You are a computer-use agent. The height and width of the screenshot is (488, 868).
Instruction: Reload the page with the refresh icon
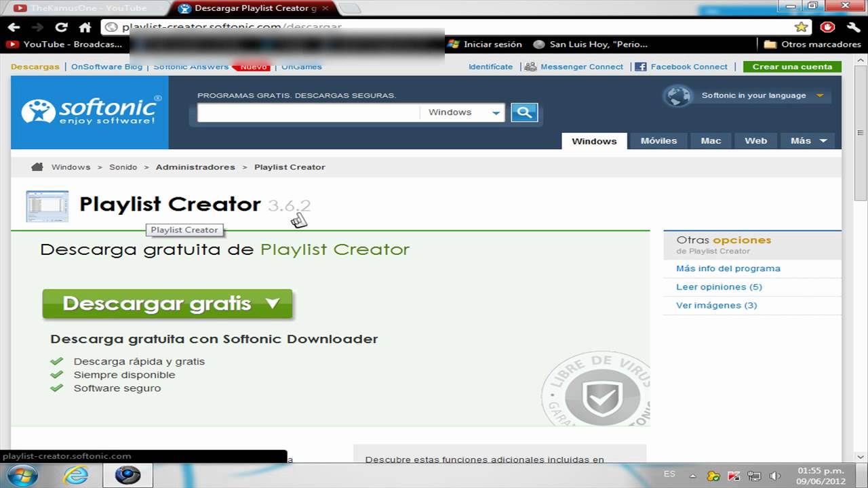coord(62,27)
